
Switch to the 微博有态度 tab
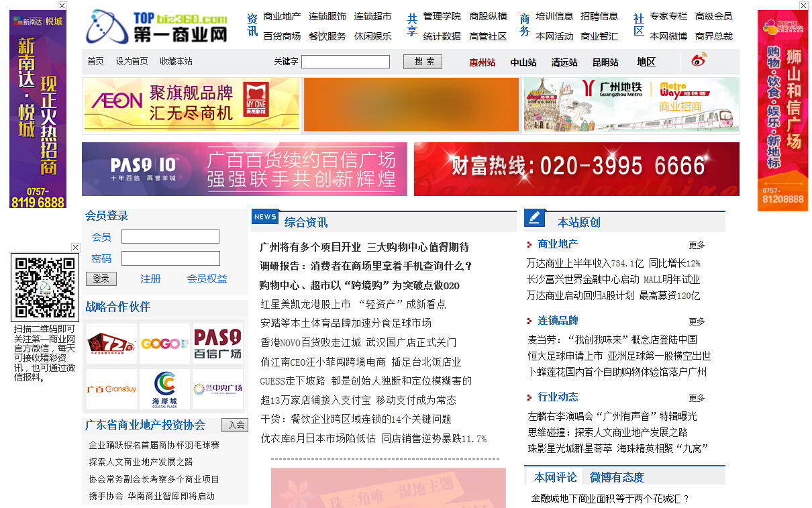click(x=617, y=477)
